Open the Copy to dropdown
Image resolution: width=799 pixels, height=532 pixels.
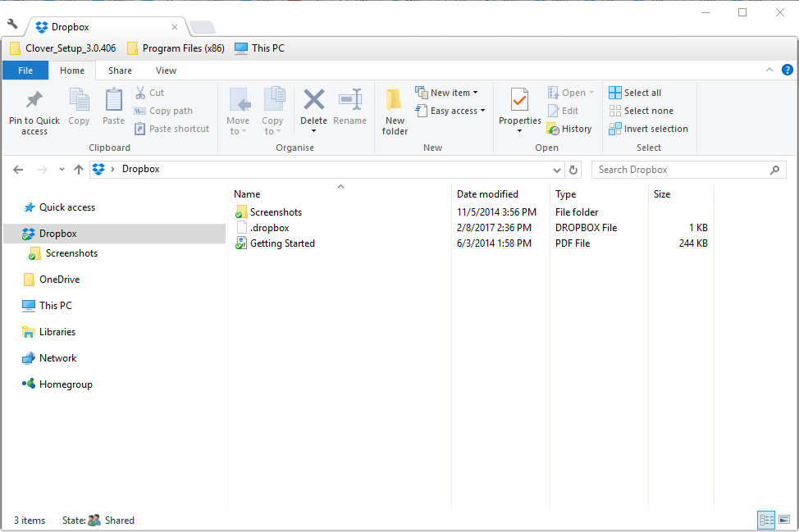pyautogui.click(x=272, y=111)
